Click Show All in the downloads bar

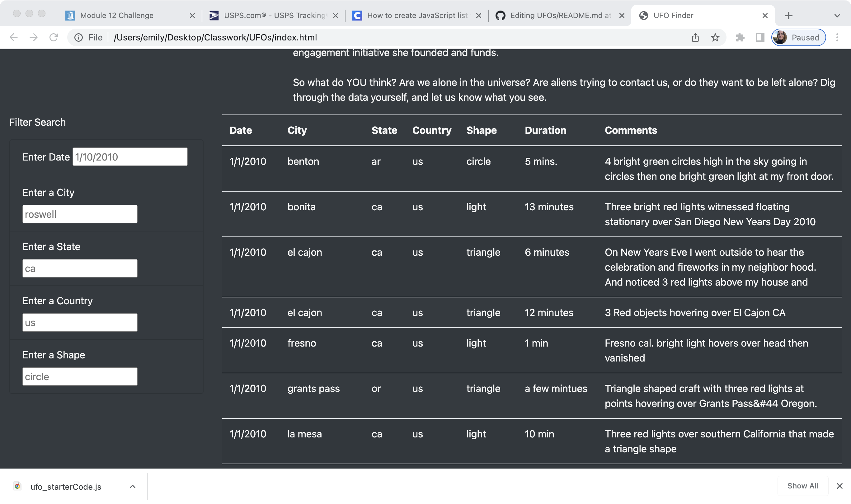802,486
